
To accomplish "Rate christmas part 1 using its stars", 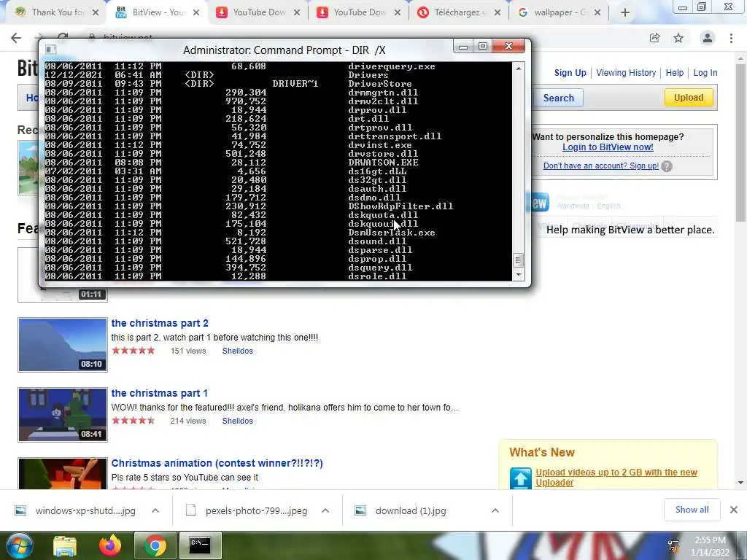I will [x=133, y=421].
